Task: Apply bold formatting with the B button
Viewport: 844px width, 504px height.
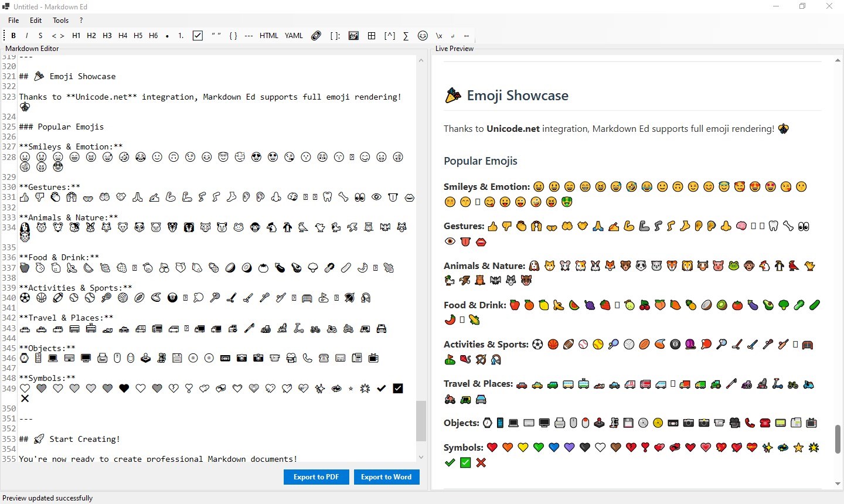Action: click(13, 36)
